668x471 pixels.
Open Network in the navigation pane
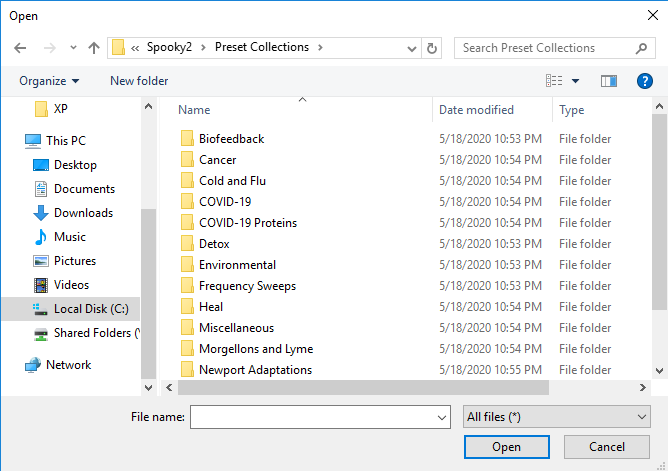(68, 365)
